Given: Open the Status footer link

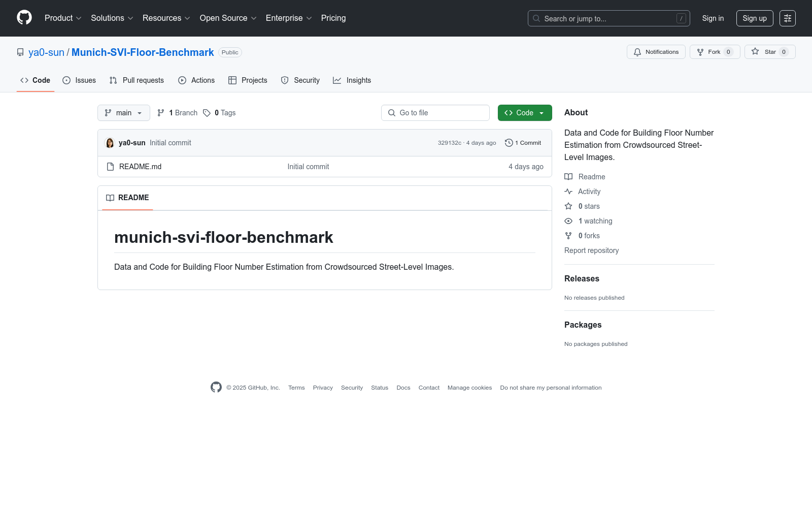Looking at the screenshot, I should pyautogui.click(x=380, y=388).
